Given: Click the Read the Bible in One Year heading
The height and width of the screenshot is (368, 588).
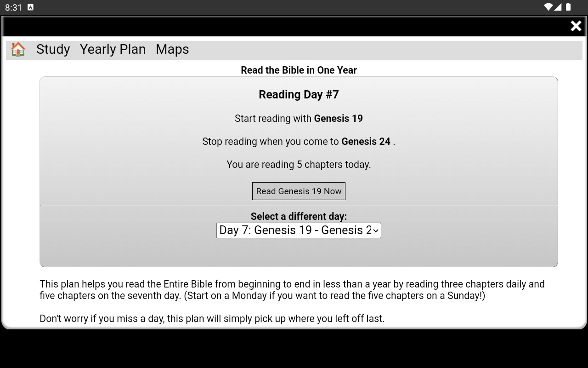Looking at the screenshot, I should 299,70.
